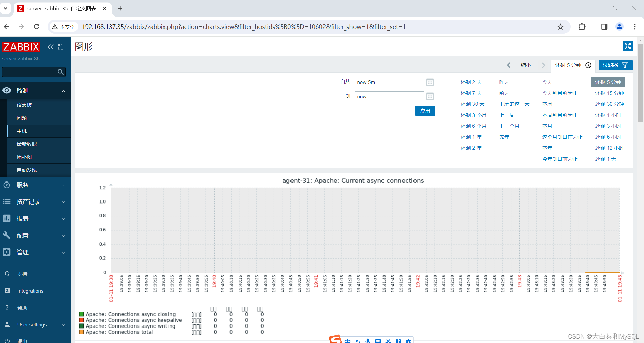
Task: Expand the 配置 menu section
Action: tap(64, 236)
